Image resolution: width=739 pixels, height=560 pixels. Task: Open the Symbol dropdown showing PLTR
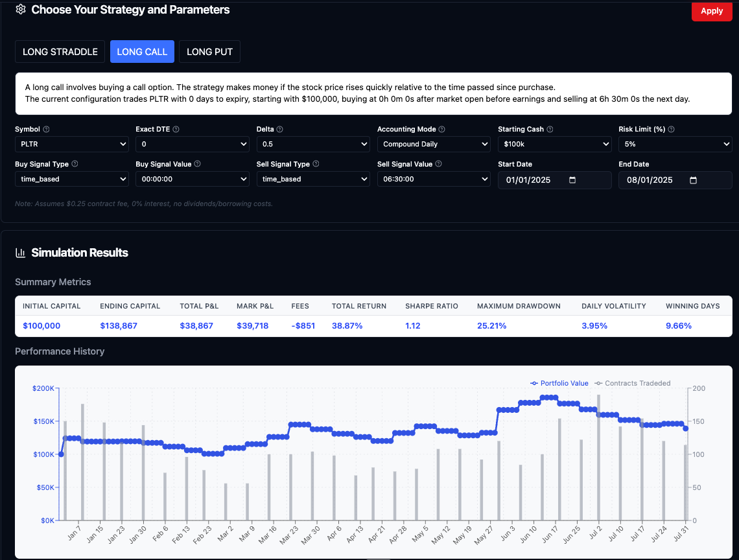click(x=71, y=144)
